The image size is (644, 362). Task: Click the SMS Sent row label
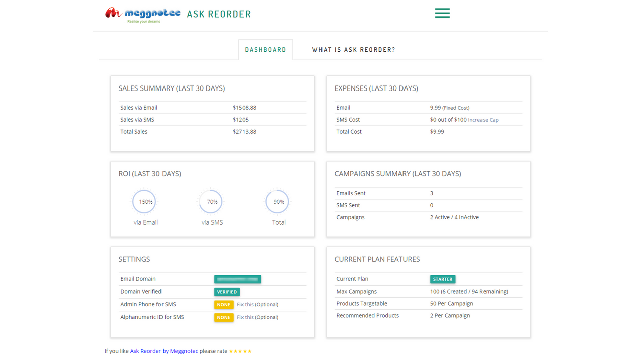348,205
